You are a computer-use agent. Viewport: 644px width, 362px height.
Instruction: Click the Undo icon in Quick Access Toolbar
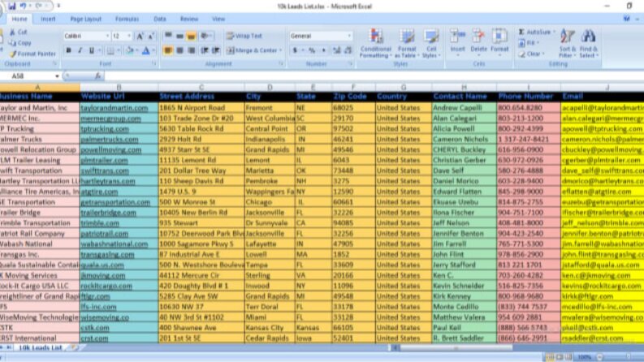coord(23,6)
